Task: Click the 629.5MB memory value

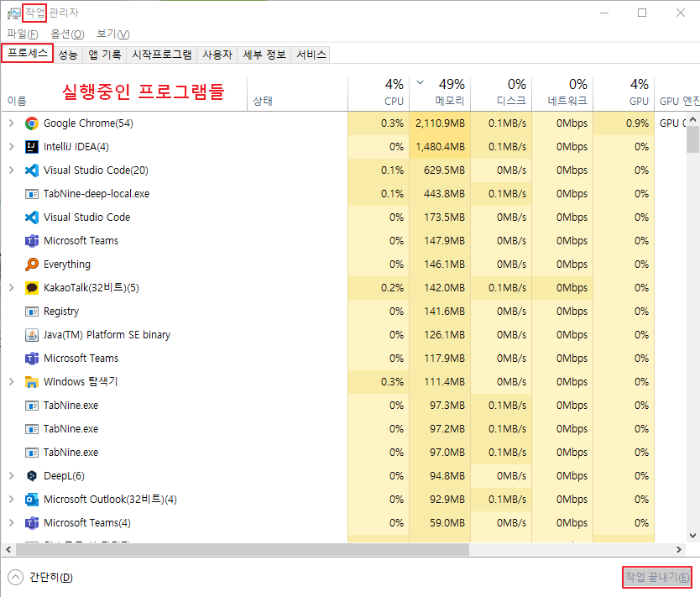Action: pos(444,170)
